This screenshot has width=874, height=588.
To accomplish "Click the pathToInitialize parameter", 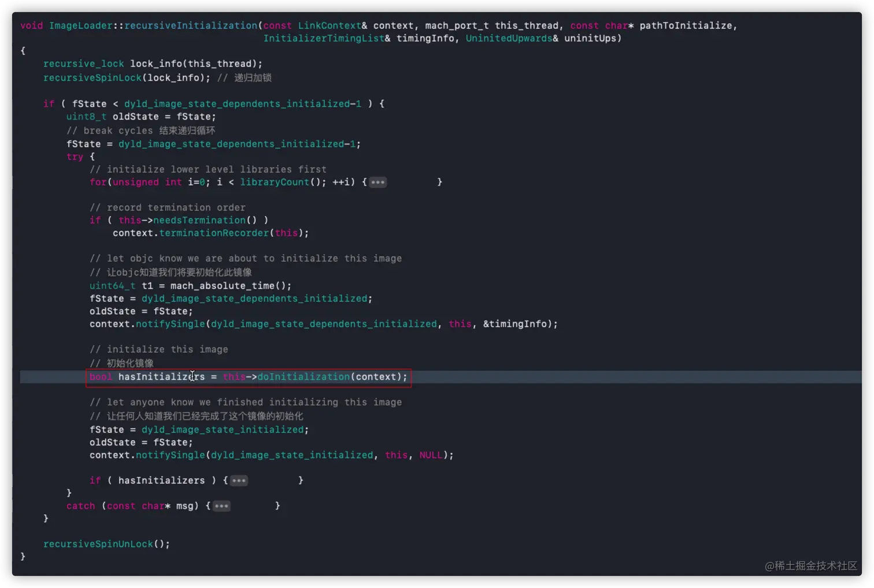I will click(x=686, y=25).
